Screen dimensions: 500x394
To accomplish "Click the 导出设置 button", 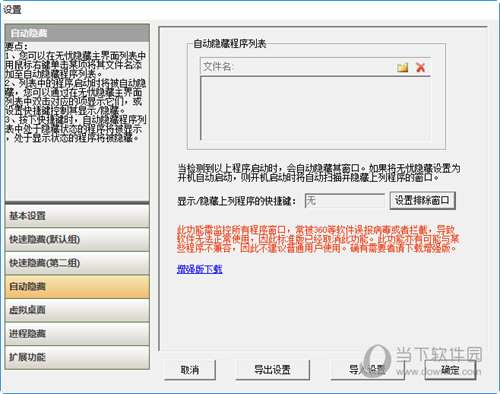I will (272, 370).
